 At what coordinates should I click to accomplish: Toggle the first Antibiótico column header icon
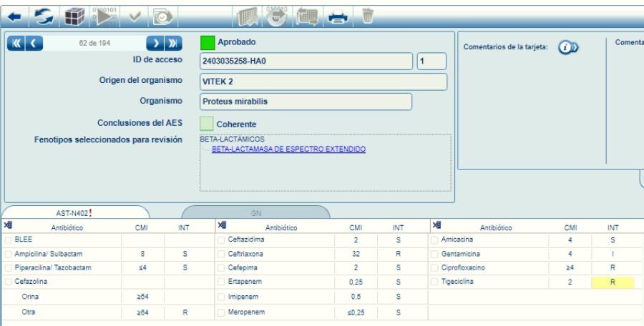(x=8, y=227)
